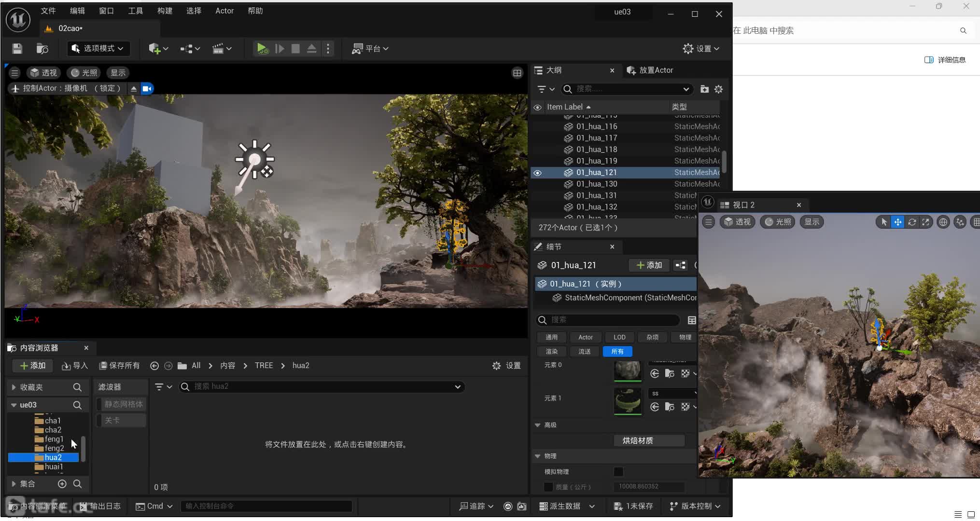Click the blueprint/add script icon next to 添加
The image size is (980, 521).
pyautogui.click(x=681, y=265)
